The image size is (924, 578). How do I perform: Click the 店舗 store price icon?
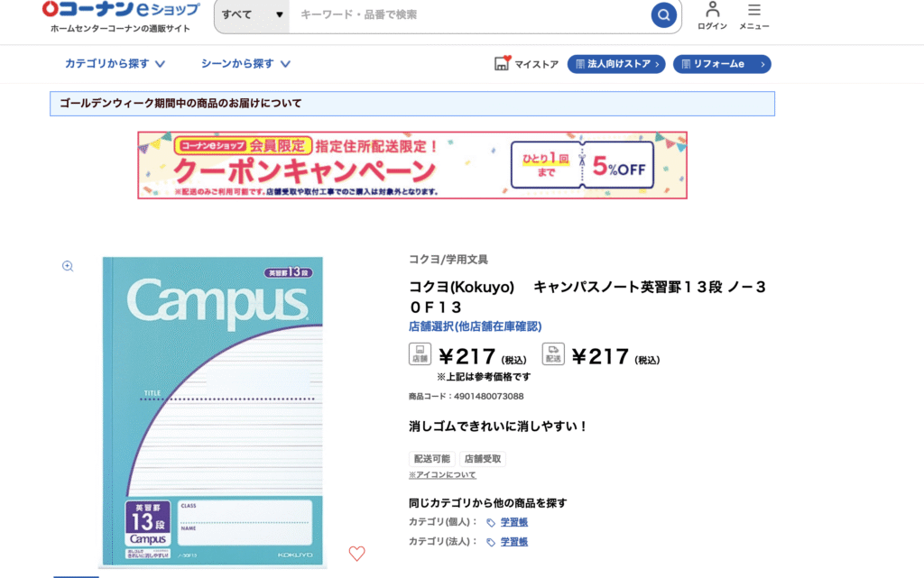420,354
